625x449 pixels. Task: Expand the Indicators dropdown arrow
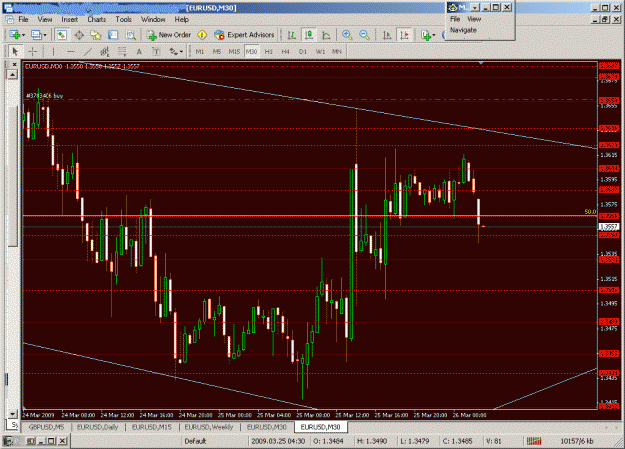[434, 35]
